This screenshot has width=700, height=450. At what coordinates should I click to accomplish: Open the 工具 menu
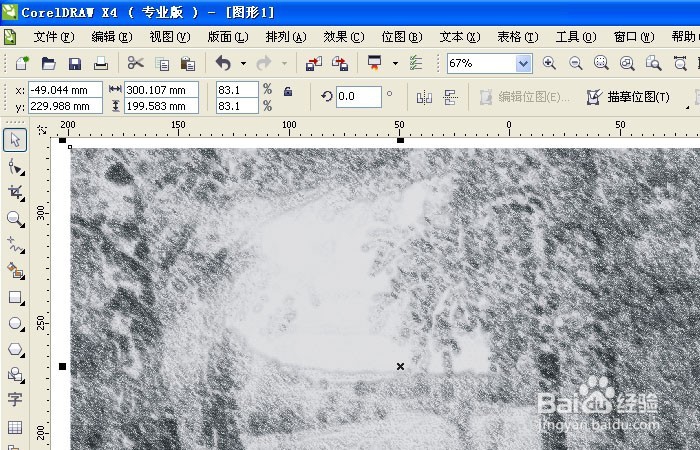pyautogui.click(x=576, y=37)
